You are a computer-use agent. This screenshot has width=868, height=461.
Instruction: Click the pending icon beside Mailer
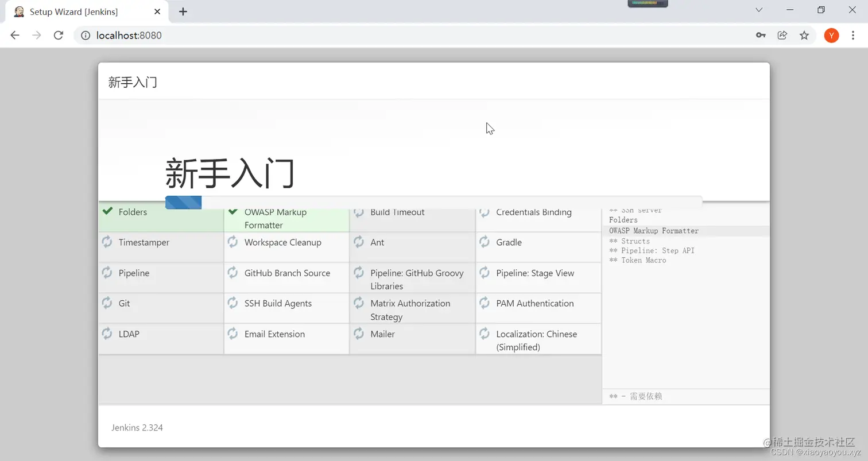(x=359, y=333)
